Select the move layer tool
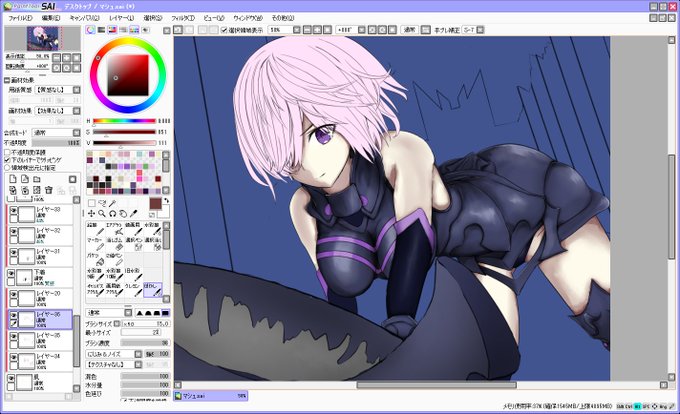This screenshot has width=680, height=414. pos(92,213)
